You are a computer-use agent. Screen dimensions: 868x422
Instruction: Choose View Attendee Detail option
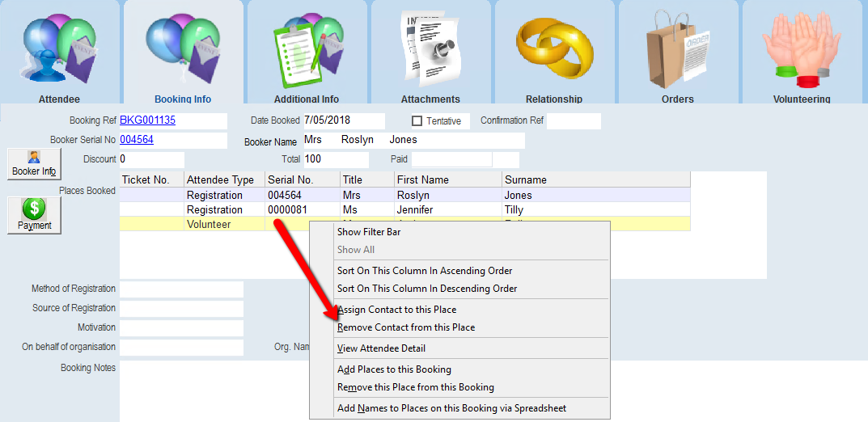coord(381,348)
